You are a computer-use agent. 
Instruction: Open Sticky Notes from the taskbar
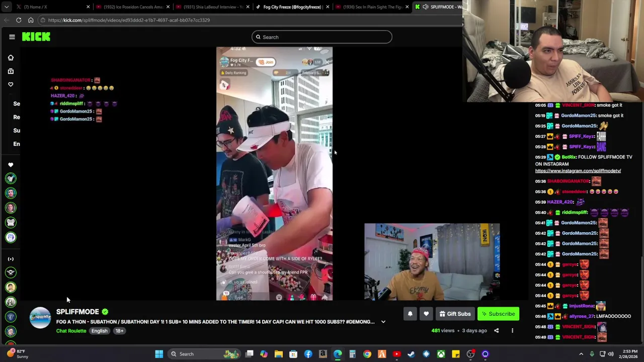pos(456,354)
